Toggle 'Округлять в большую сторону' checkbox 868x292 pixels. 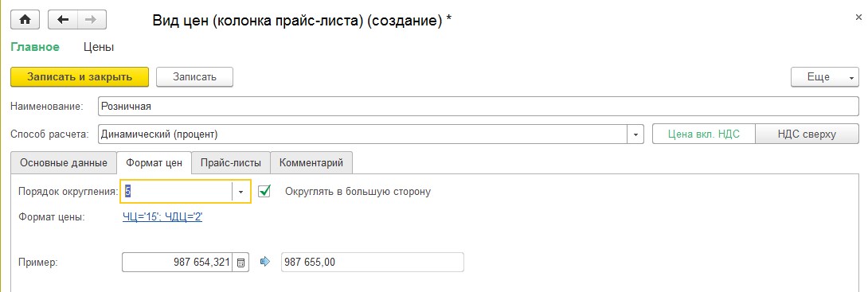[264, 191]
